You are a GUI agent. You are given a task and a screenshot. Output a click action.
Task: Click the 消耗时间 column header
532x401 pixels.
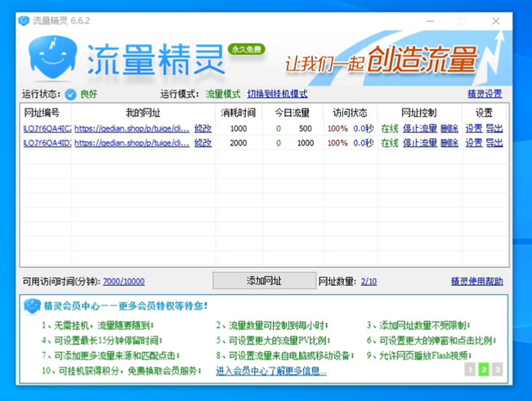tap(238, 113)
